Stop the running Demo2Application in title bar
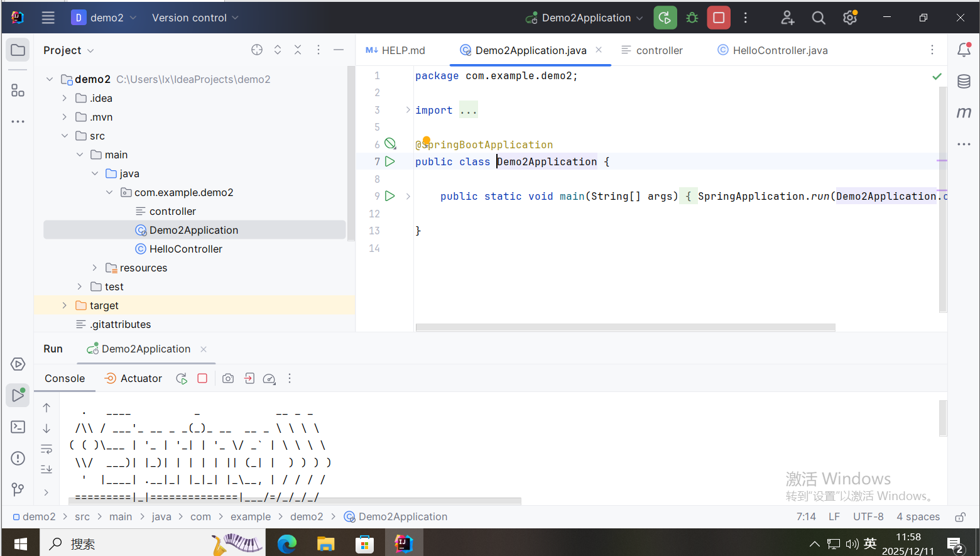980x556 pixels. coord(719,18)
